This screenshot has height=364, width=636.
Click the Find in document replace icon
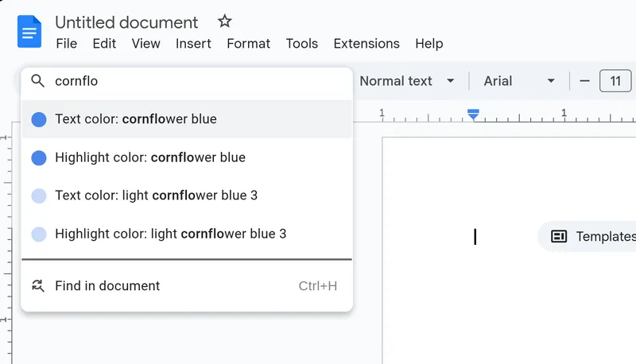pos(38,286)
